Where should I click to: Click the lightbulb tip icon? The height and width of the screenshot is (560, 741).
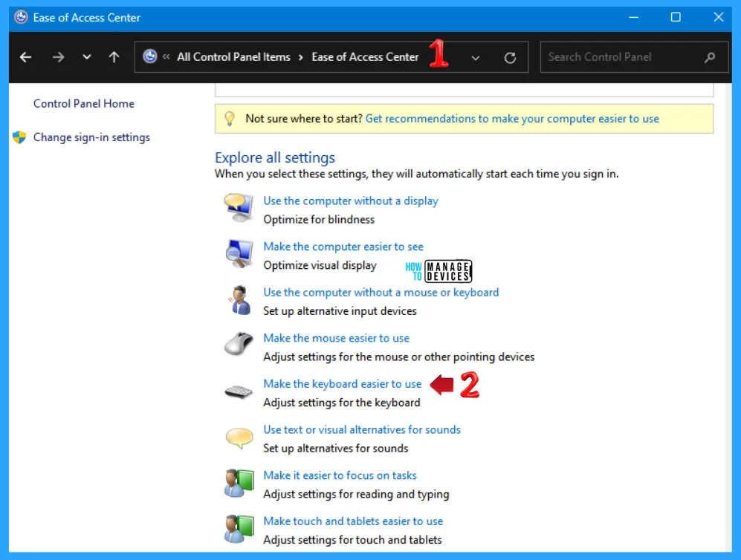[x=230, y=119]
